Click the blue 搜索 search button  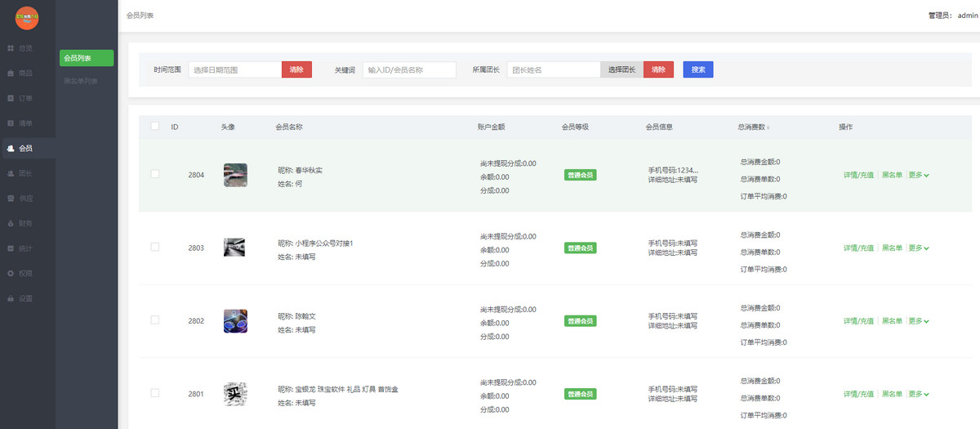point(698,69)
